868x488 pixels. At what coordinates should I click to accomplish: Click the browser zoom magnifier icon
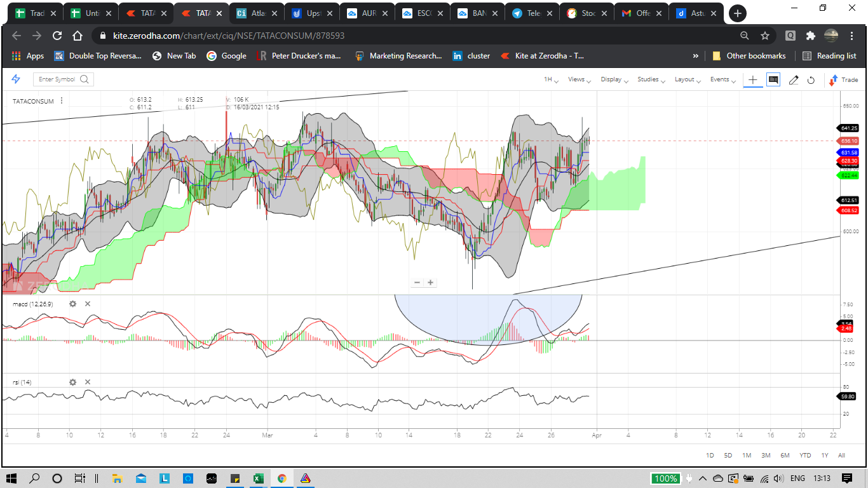click(x=745, y=36)
